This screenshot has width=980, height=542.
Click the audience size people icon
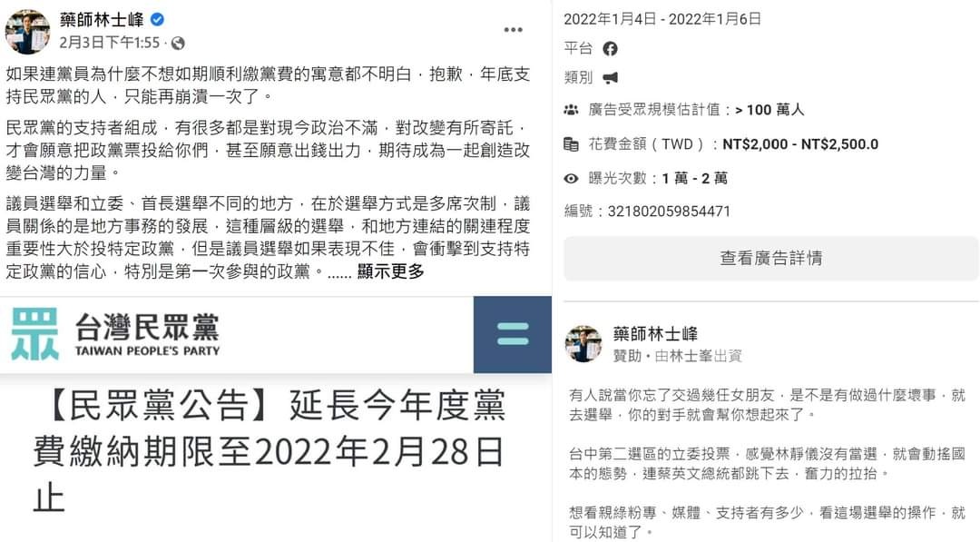pos(572,110)
